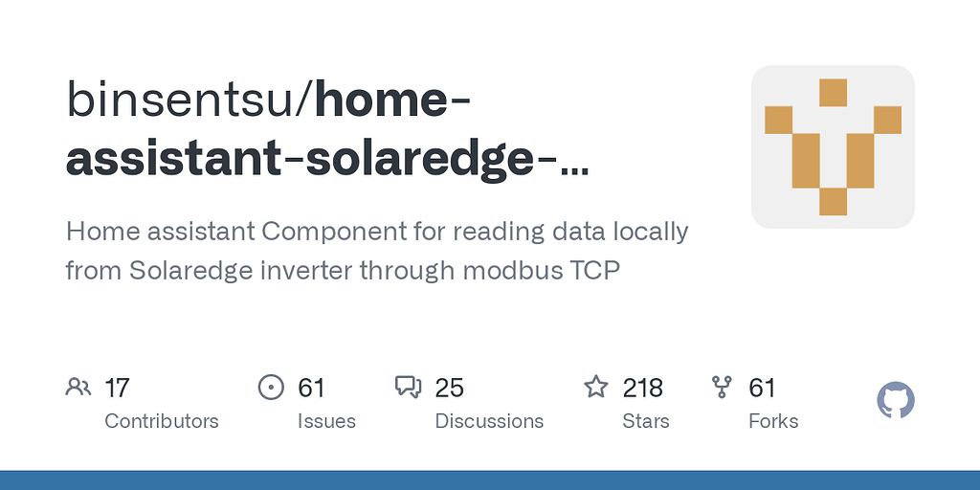
Task: Click the 25 discussions count
Action: coord(450,389)
